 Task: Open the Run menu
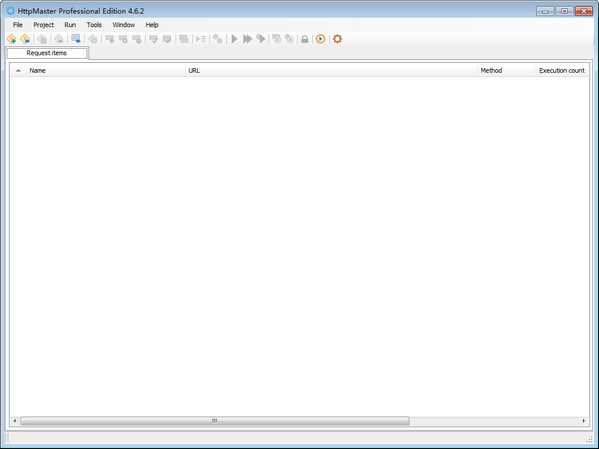click(x=70, y=25)
